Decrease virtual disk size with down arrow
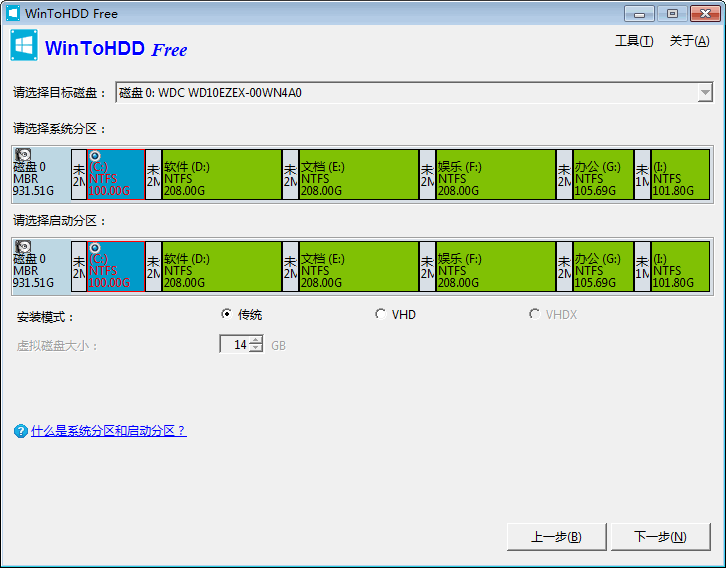726x568 pixels. (257, 349)
